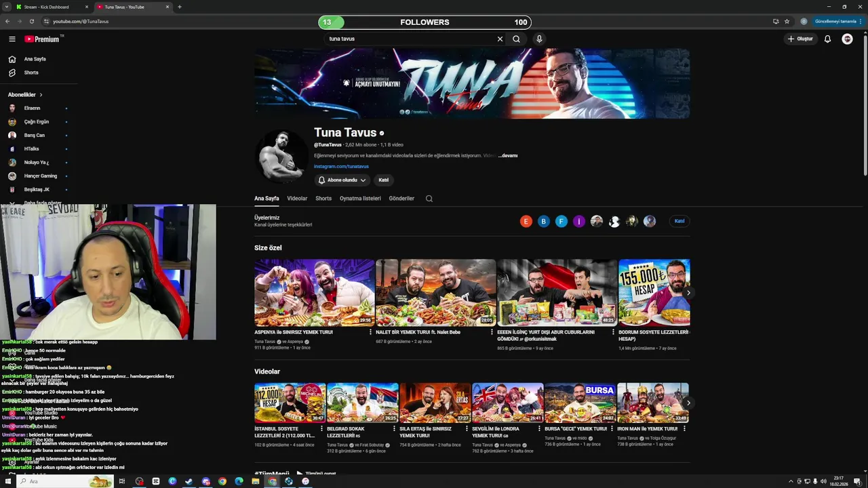Select the Ana Sayfa channel tab
Screen dimensions: 868x488
tap(267, 199)
